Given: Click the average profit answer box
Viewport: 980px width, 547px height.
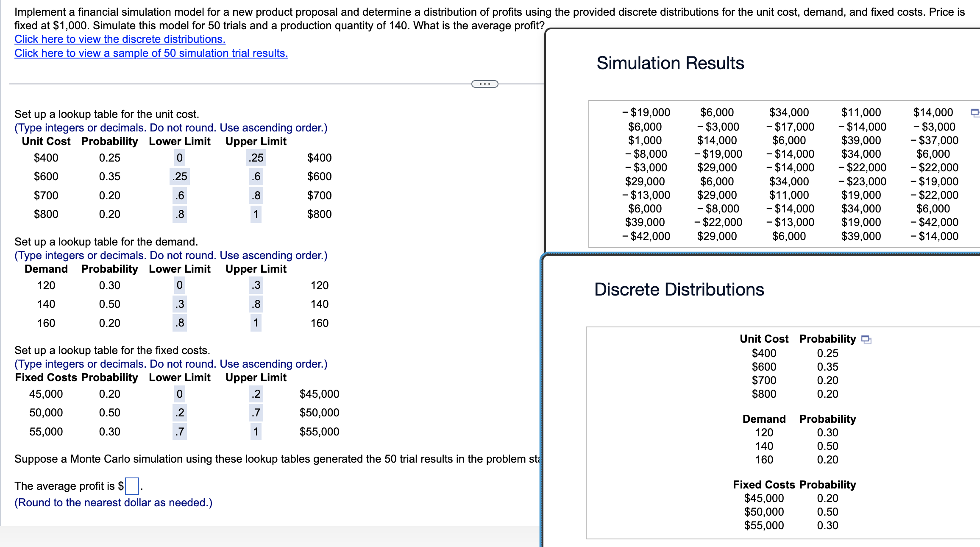Looking at the screenshot, I should pos(131,486).
